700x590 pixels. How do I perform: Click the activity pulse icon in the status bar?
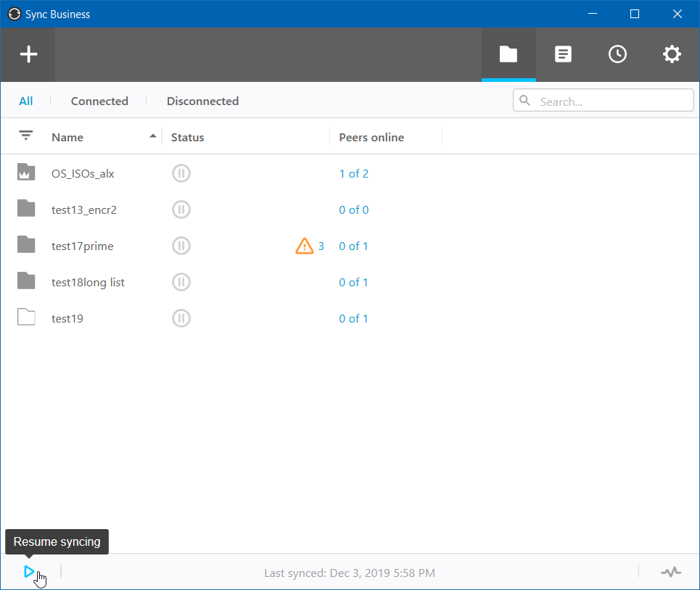(670, 572)
